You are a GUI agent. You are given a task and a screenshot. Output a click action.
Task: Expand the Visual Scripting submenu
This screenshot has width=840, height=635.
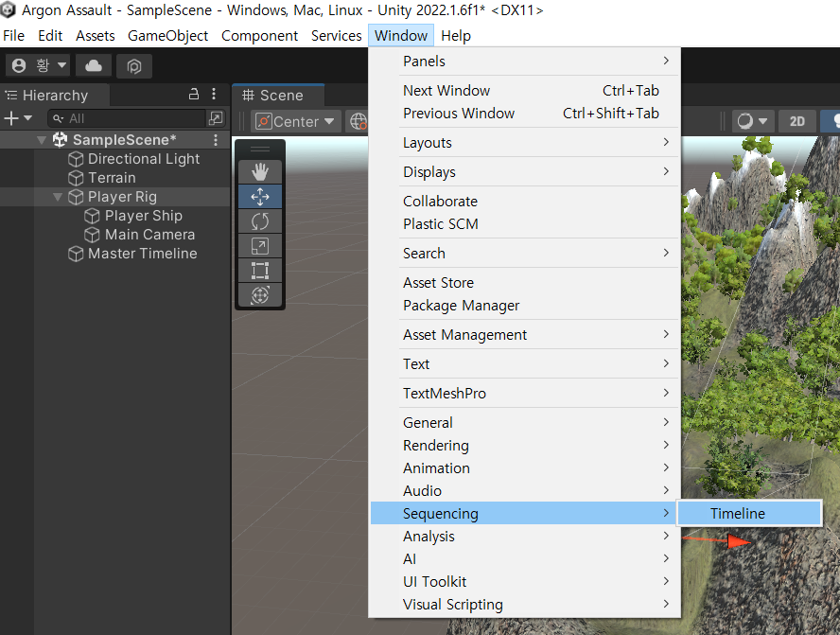[524, 605]
